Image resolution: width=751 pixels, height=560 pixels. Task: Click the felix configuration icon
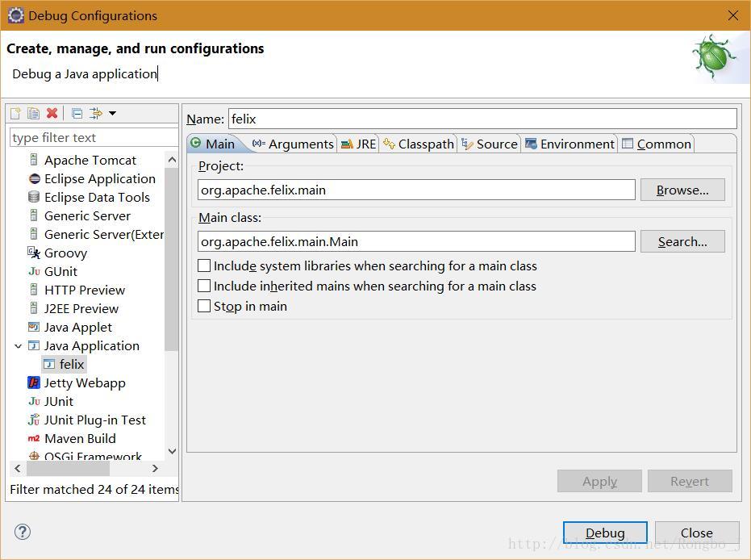[x=49, y=364]
